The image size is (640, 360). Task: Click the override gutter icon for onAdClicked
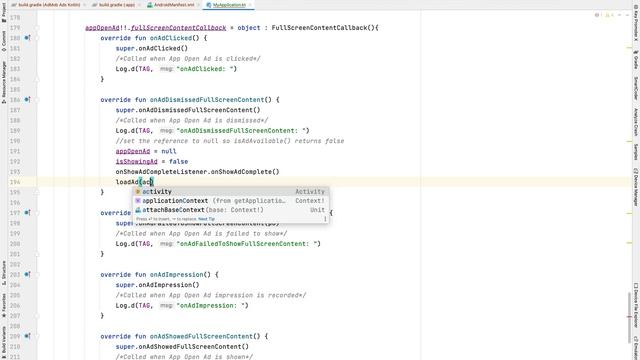point(27,38)
